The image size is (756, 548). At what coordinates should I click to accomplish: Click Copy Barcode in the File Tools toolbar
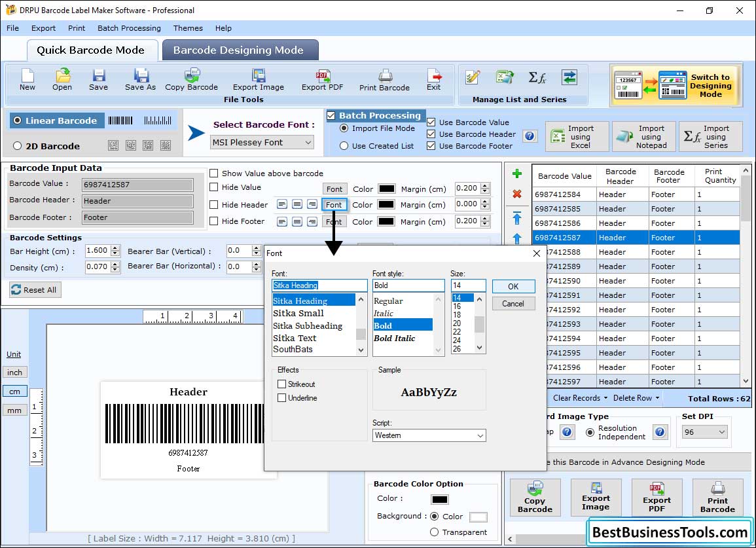click(x=191, y=80)
